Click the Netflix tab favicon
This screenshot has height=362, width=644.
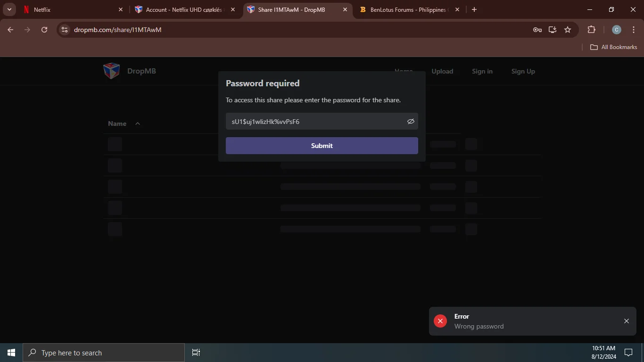click(26, 9)
